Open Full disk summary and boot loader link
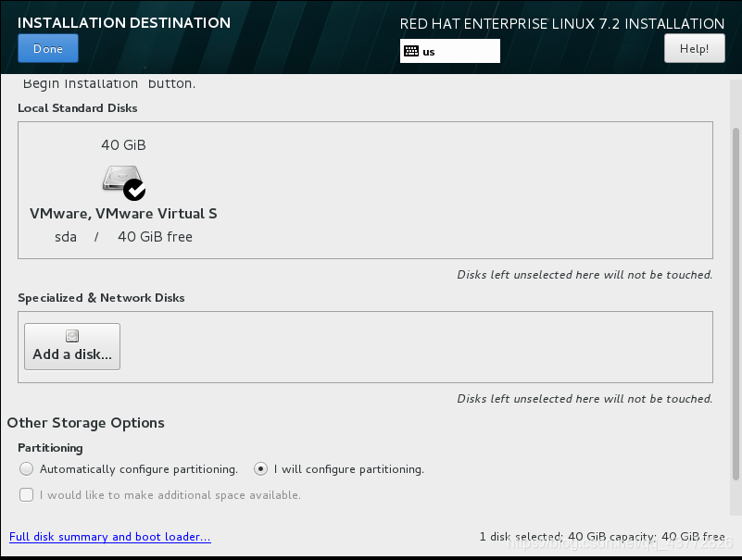Image resolution: width=742 pixels, height=560 pixels. pyautogui.click(x=110, y=537)
